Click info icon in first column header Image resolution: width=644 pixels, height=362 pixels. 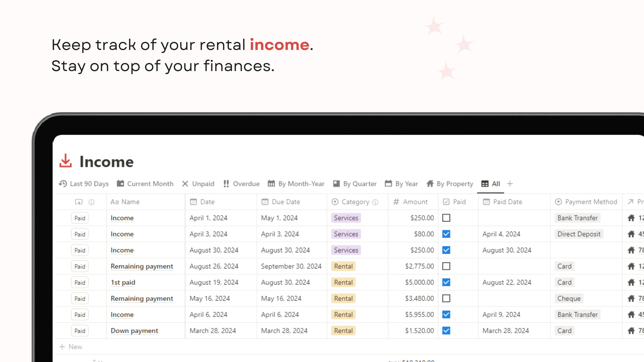[91, 202]
